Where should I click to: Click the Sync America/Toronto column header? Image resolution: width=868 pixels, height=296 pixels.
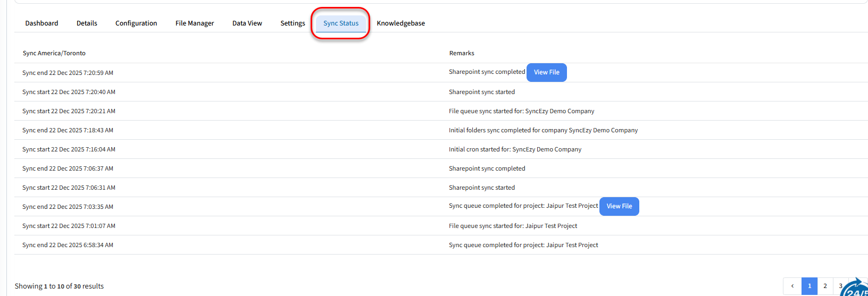pos(54,53)
